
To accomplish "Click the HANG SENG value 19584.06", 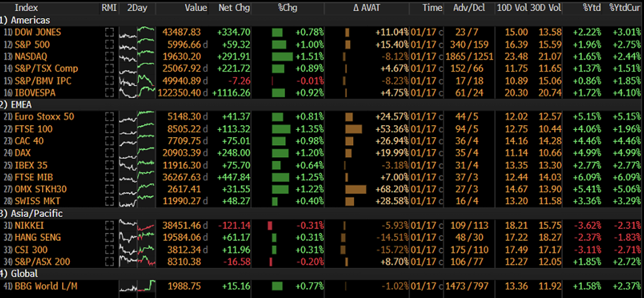I will click(x=182, y=237).
